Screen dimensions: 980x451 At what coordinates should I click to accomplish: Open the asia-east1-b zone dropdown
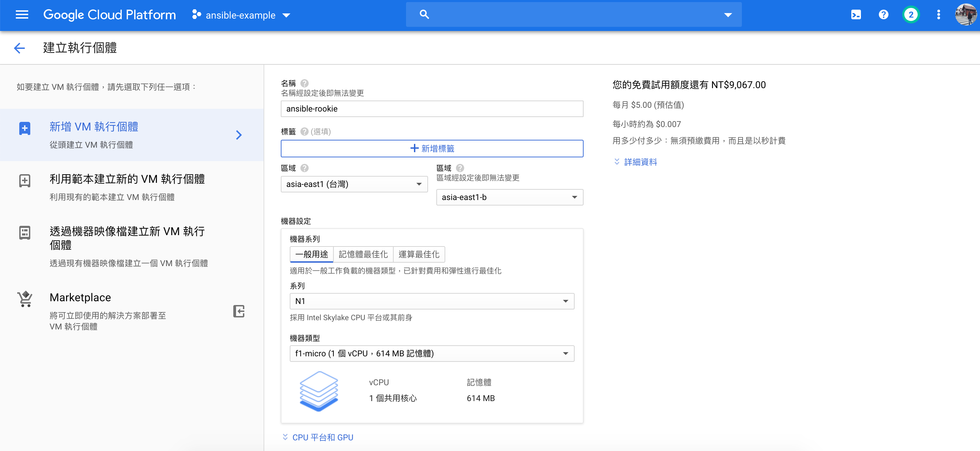point(509,197)
